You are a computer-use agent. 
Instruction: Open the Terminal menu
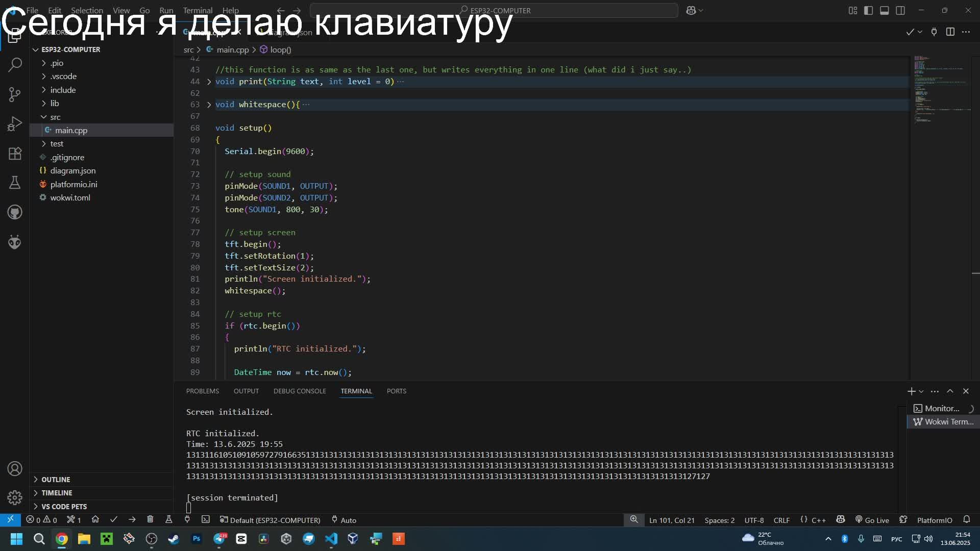tap(198, 10)
